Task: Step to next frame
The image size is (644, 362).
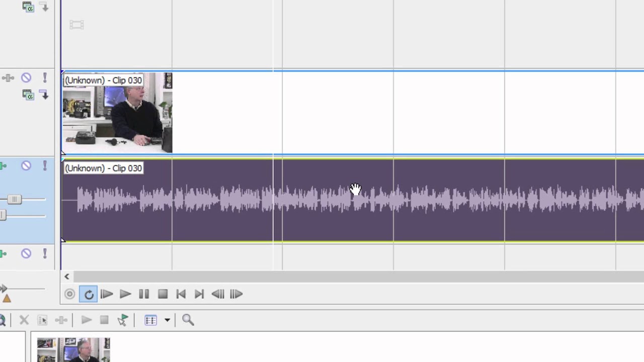Action: coord(236,294)
